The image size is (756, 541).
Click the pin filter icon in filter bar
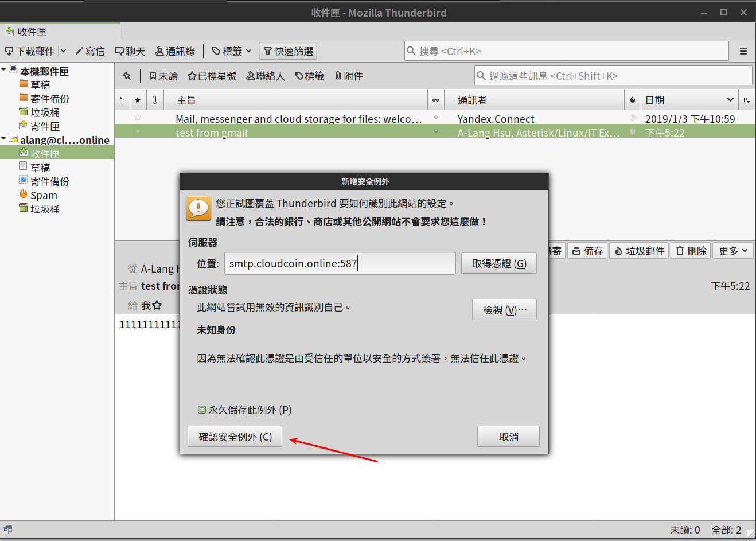(127, 76)
